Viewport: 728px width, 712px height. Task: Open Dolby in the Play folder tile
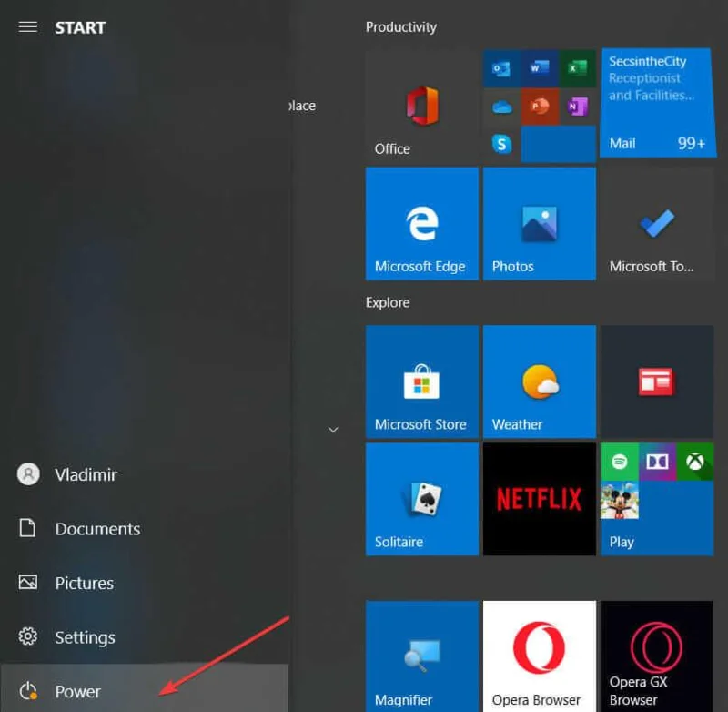657,462
